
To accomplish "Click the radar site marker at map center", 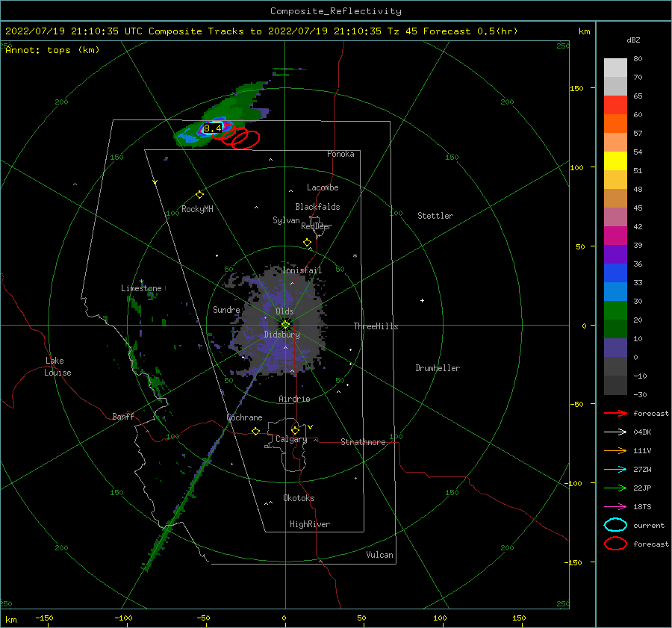I will [285, 325].
